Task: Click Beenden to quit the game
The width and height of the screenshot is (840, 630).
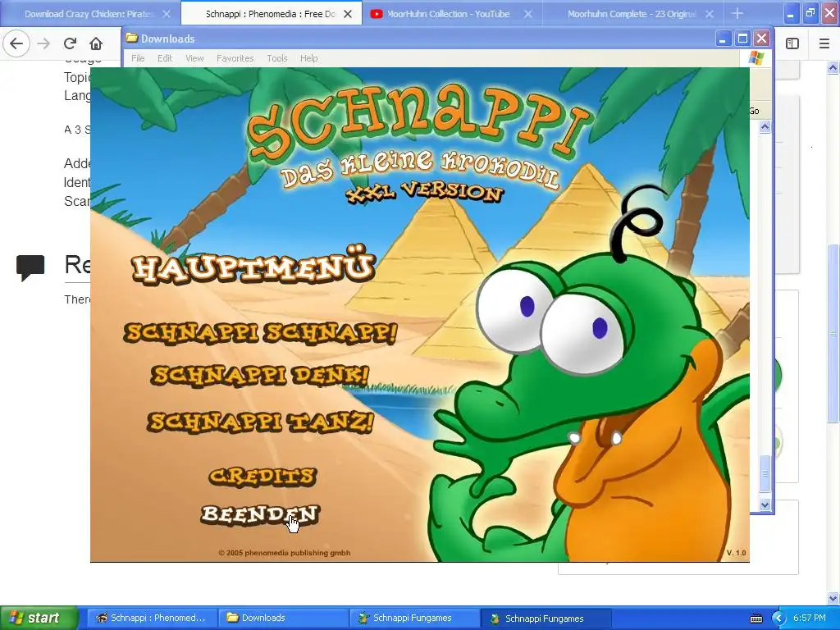Action: pos(260,514)
